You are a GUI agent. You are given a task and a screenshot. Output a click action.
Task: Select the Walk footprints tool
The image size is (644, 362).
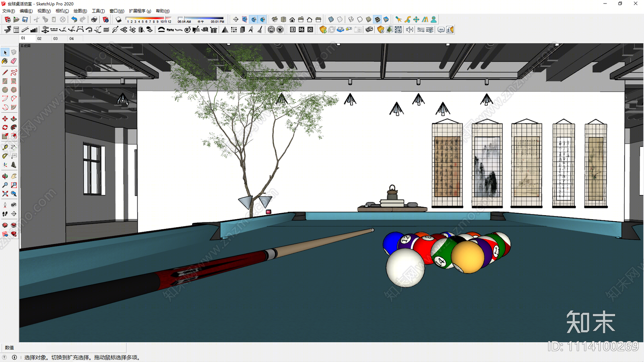coord(5,214)
